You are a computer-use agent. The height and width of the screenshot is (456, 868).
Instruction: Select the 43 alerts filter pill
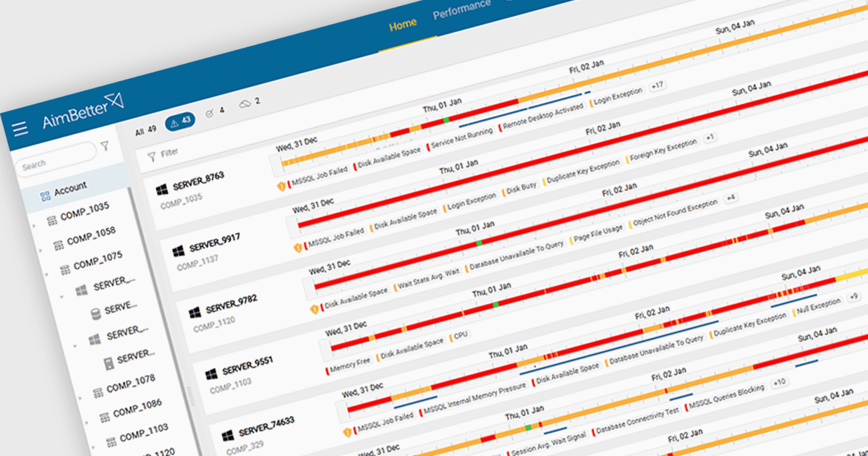click(181, 122)
